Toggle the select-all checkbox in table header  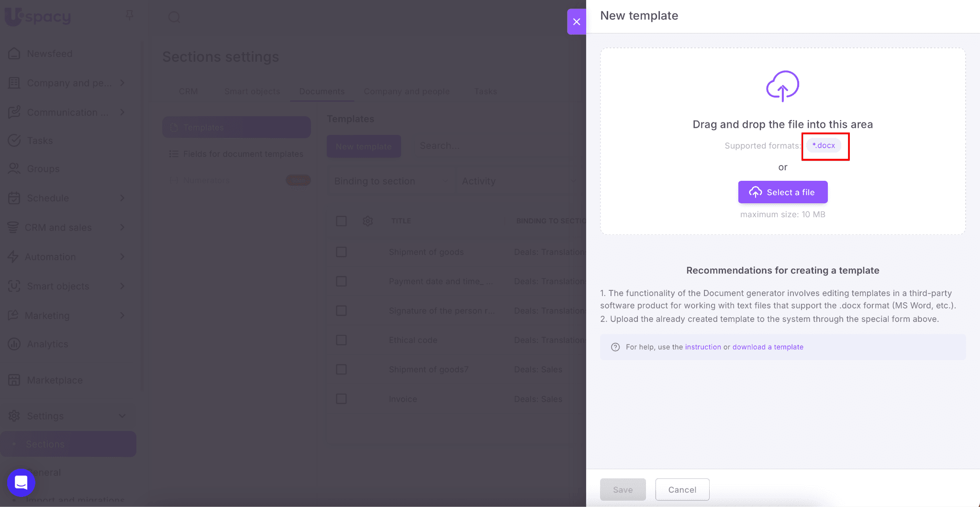pos(341,221)
